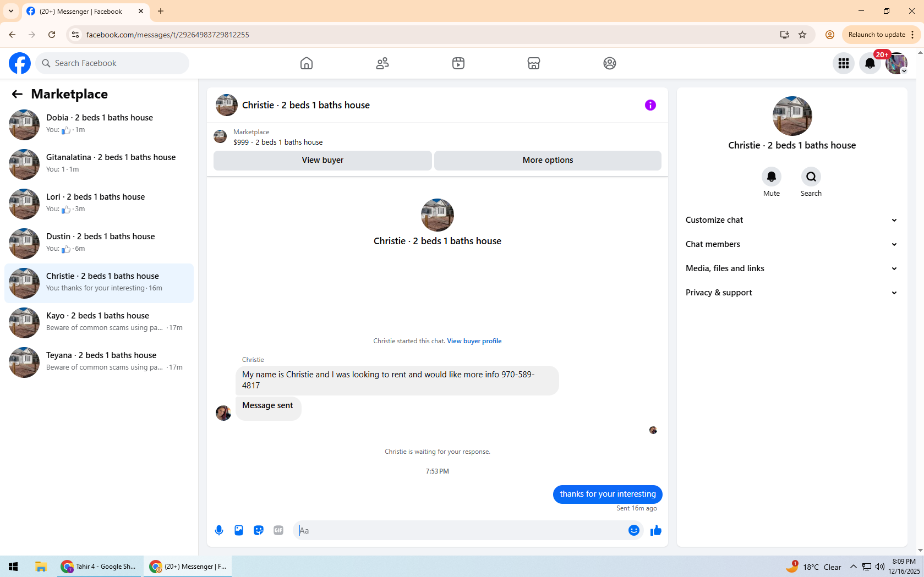Image resolution: width=924 pixels, height=577 pixels.
Task: Open the notifications bell
Action: coord(870,63)
